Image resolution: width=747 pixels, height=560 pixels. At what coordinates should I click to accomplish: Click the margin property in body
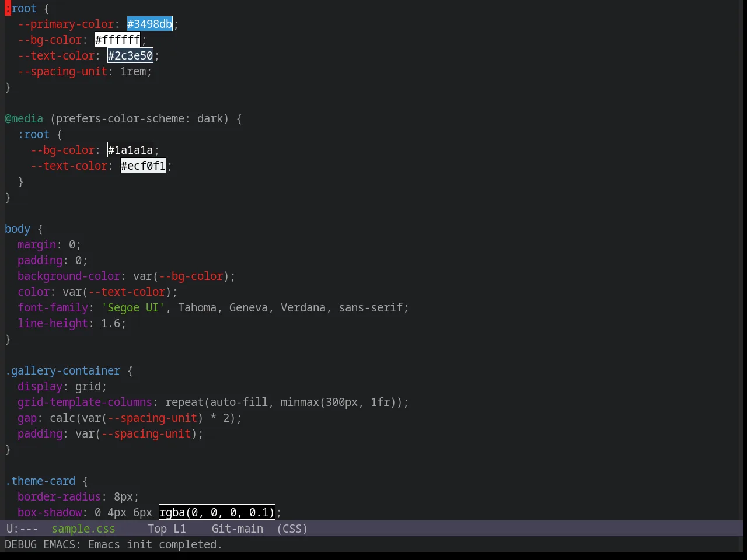pos(37,244)
